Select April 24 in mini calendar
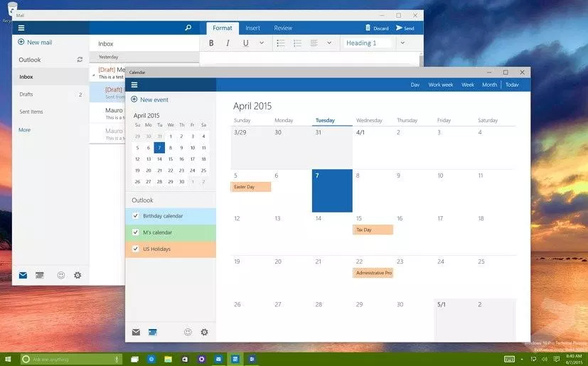Viewport: 588px width, 366px height. coord(193,171)
